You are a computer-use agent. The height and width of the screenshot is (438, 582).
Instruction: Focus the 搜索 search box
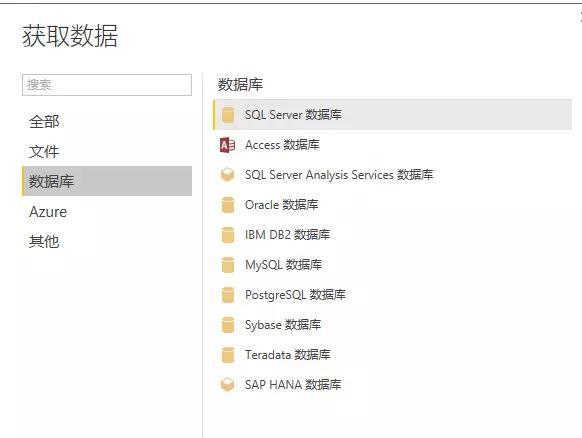point(107,85)
